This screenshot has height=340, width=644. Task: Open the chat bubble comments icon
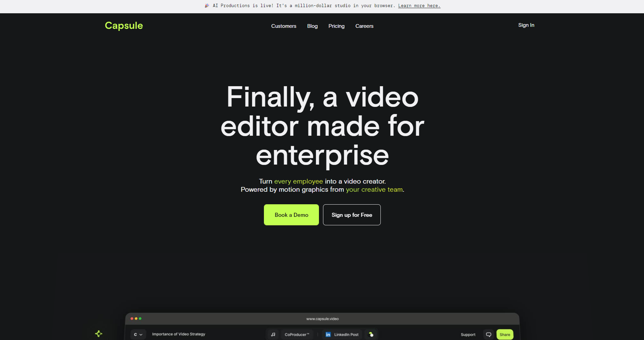click(488, 334)
